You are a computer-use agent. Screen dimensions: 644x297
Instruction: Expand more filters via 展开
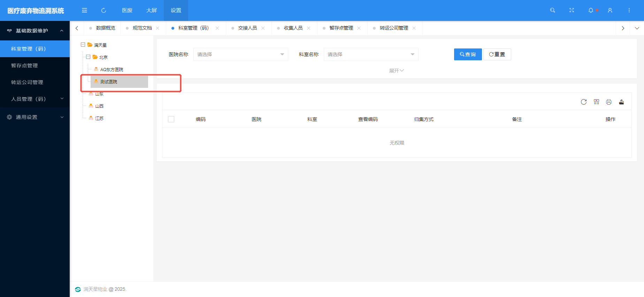click(x=397, y=71)
